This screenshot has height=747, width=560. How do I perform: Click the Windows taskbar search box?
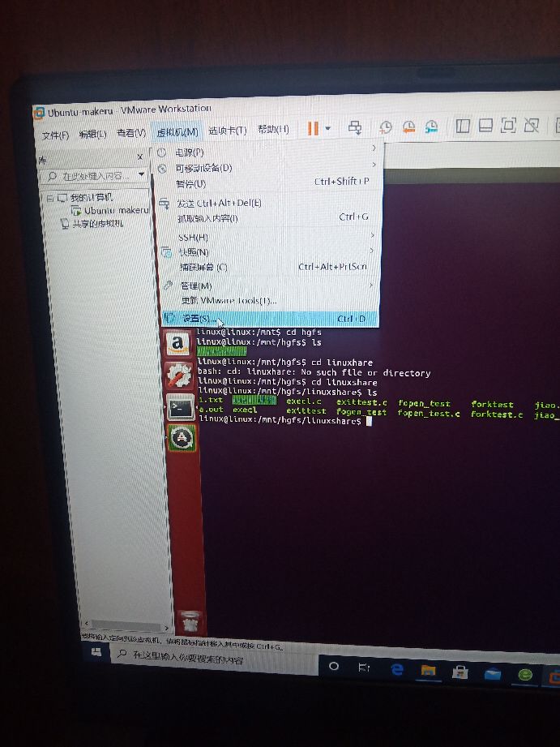[x=213, y=659]
